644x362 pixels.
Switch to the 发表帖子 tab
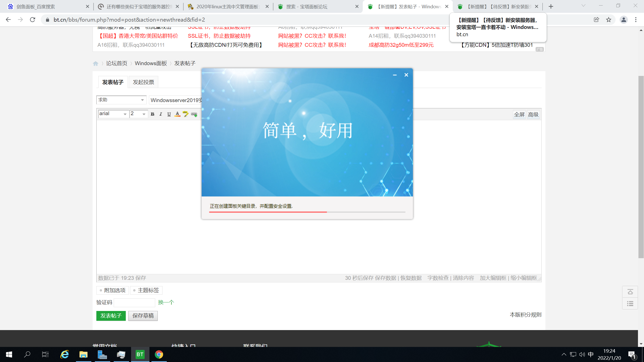113,82
